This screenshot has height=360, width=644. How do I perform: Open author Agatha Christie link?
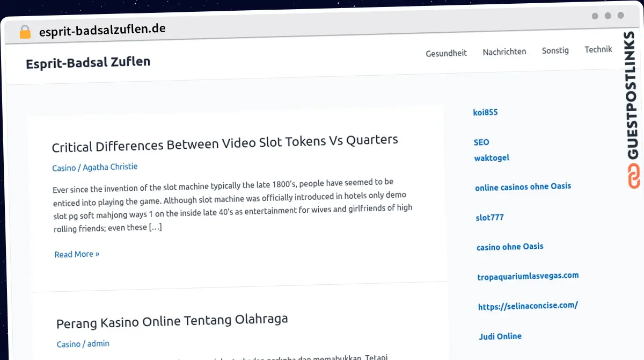click(110, 167)
